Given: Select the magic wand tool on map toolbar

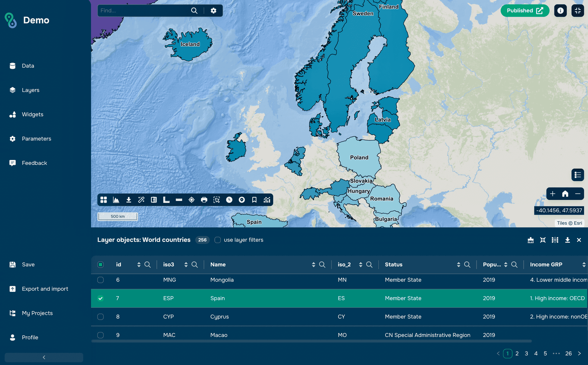Looking at the screenshot, I should click(141, 200).
